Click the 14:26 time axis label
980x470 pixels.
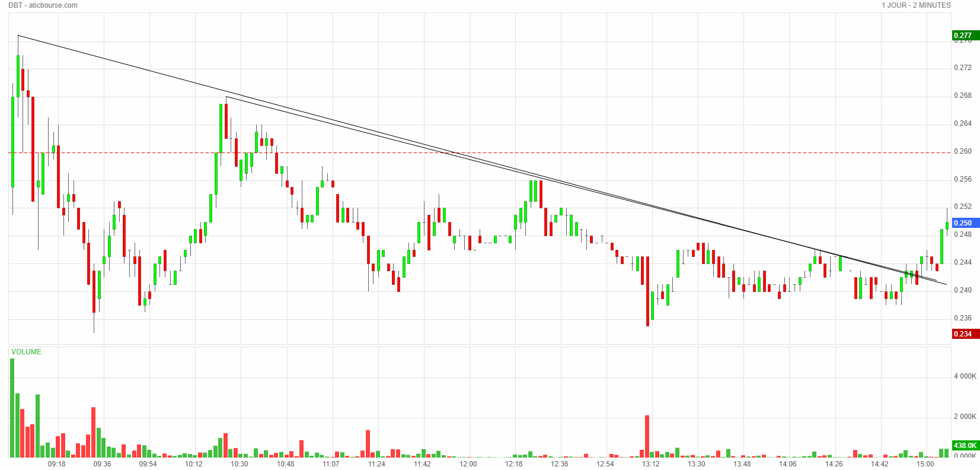click(834, 464)
